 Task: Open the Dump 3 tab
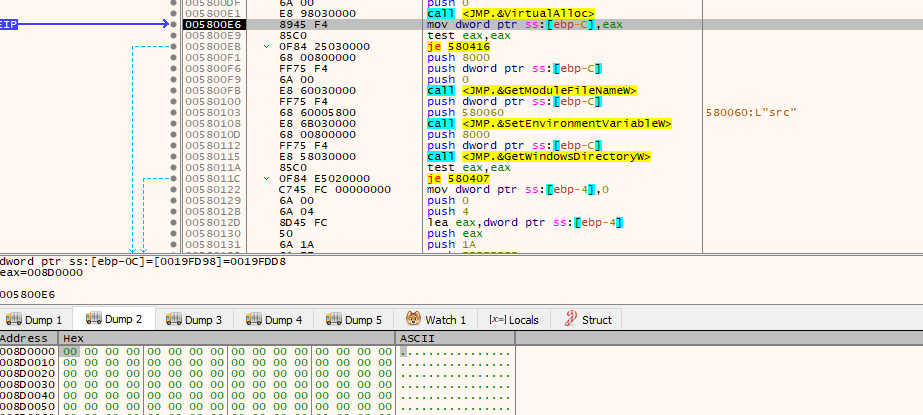pyautogui.click(x=194, y=320)
